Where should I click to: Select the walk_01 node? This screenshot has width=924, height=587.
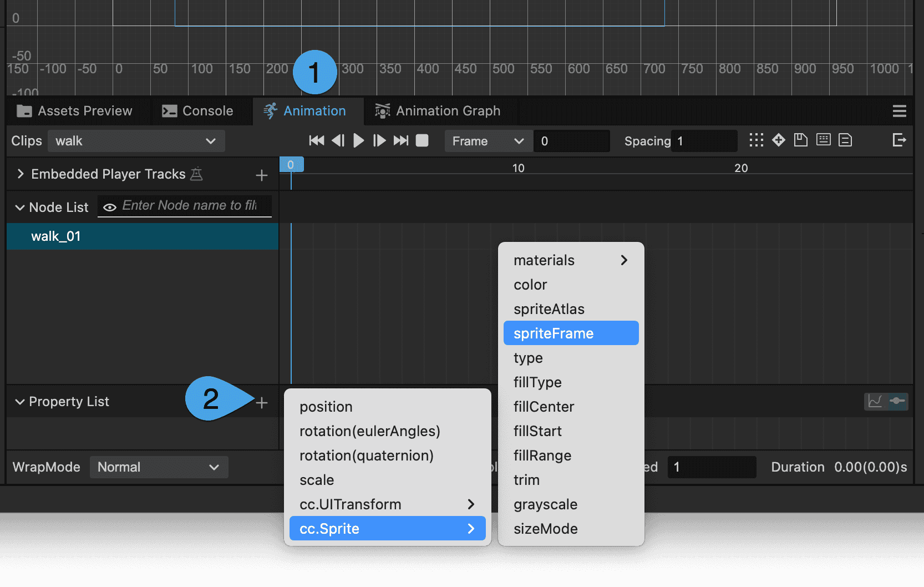click(143, 236)
